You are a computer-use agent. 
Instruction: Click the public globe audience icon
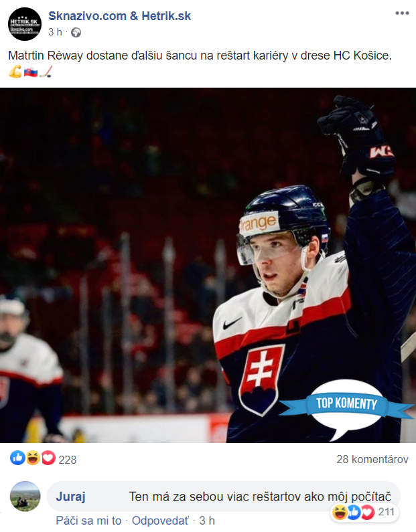76,33
